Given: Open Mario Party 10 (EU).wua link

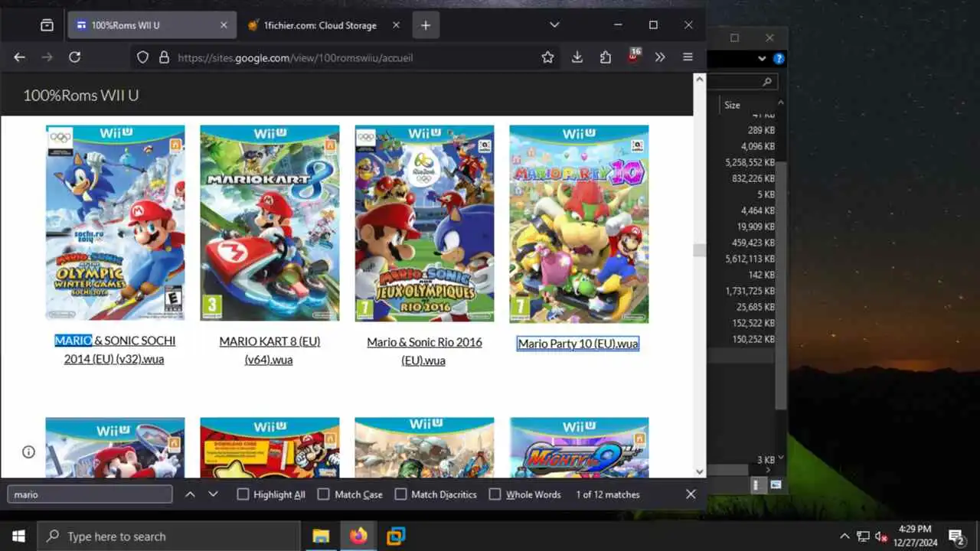Looking at the screenshot, I should pyautogui.click(x=578, y=344).
